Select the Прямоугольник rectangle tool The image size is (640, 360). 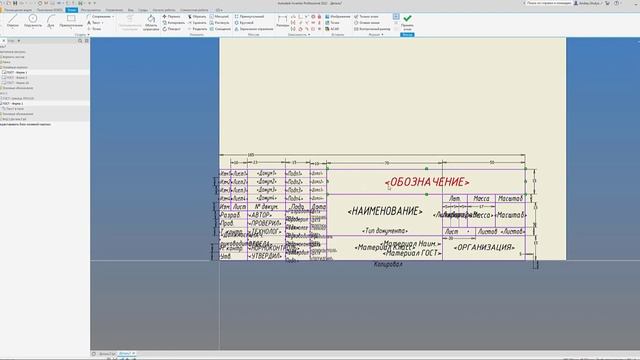71,21
